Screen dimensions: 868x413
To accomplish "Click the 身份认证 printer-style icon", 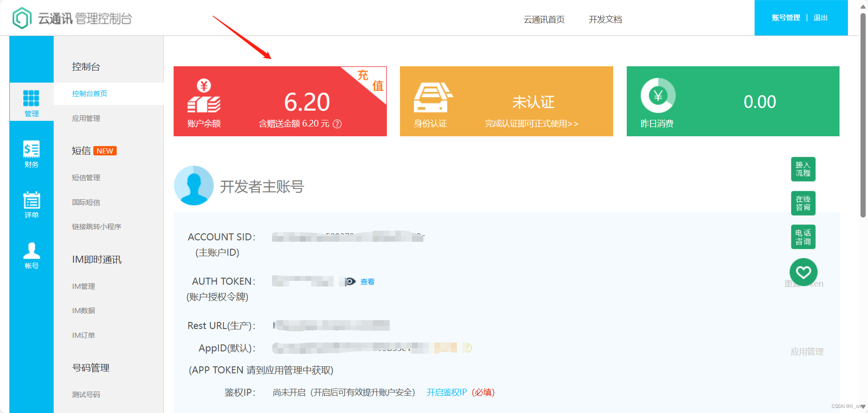I will [433, 97].
